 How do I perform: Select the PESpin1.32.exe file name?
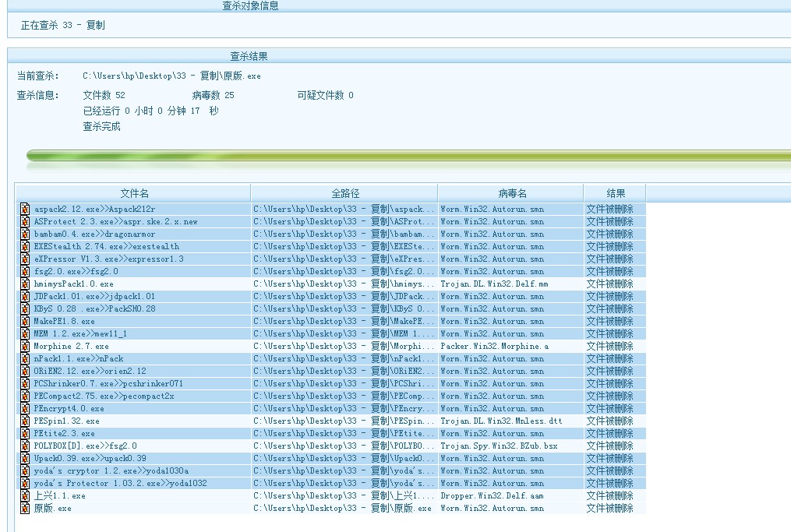click(66, 421)
